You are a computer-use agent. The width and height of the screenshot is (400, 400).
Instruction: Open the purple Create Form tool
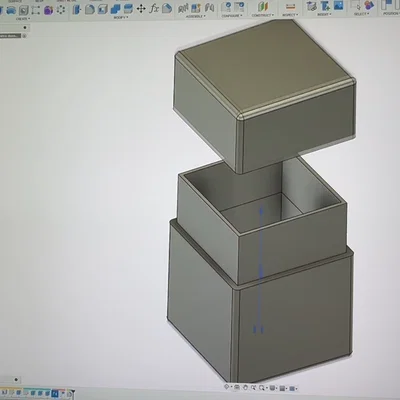(x=48, y=10)
